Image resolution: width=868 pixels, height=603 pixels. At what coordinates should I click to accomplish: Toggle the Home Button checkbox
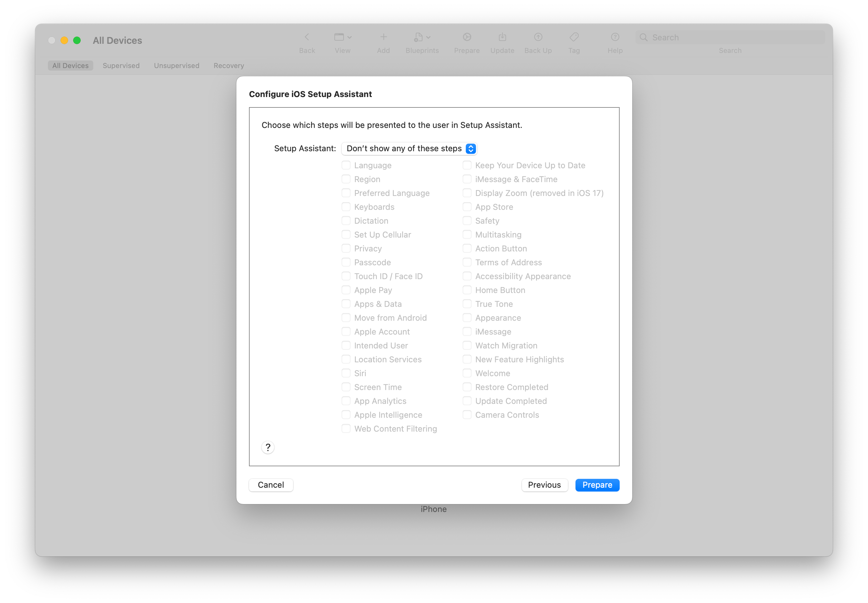pos(467,290)
